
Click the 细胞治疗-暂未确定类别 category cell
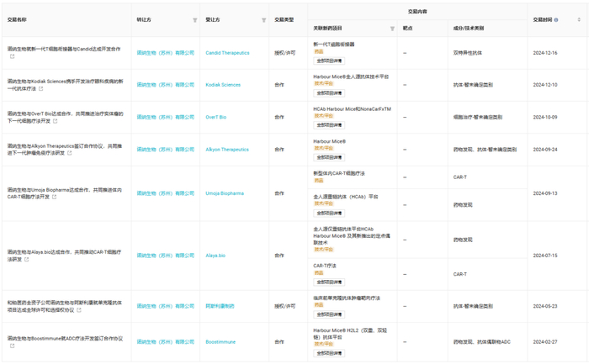click(477, 117)
